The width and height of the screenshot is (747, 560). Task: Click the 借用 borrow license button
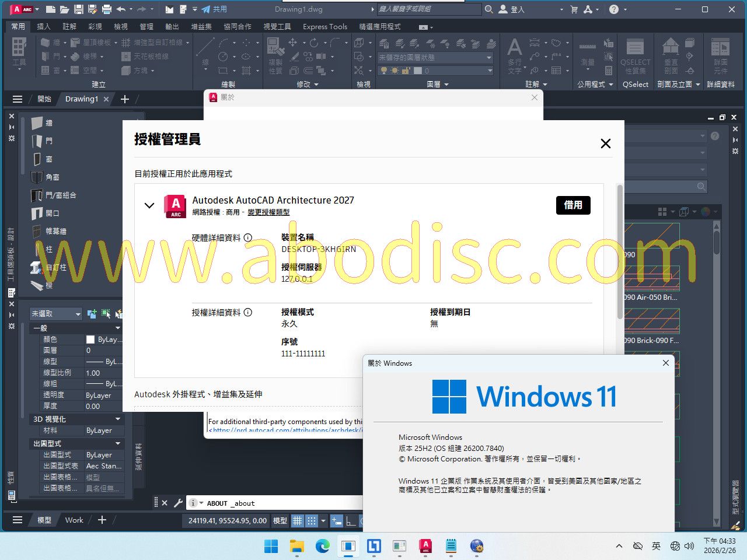[573, 205]
